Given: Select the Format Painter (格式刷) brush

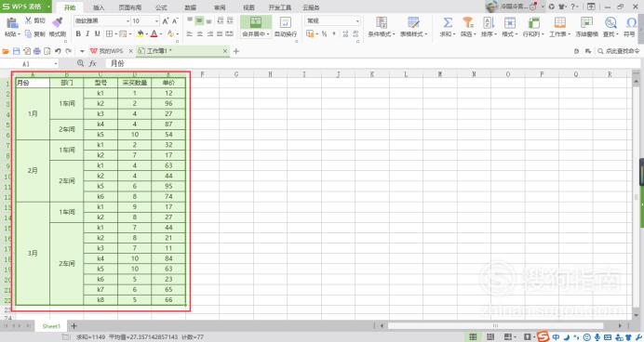Looking at the screenshot, I should [58, 22].
